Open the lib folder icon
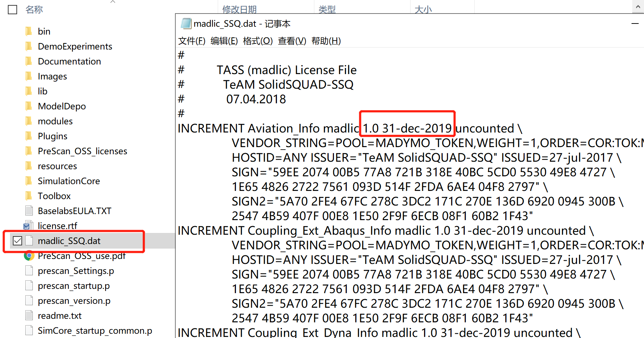Screen dimensions: 644x338 click(29, 91)
